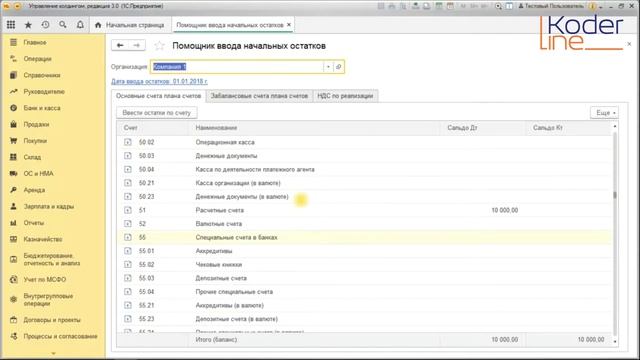Close the form with top-right X
640x360 pixels.
(x=629, y=44)
